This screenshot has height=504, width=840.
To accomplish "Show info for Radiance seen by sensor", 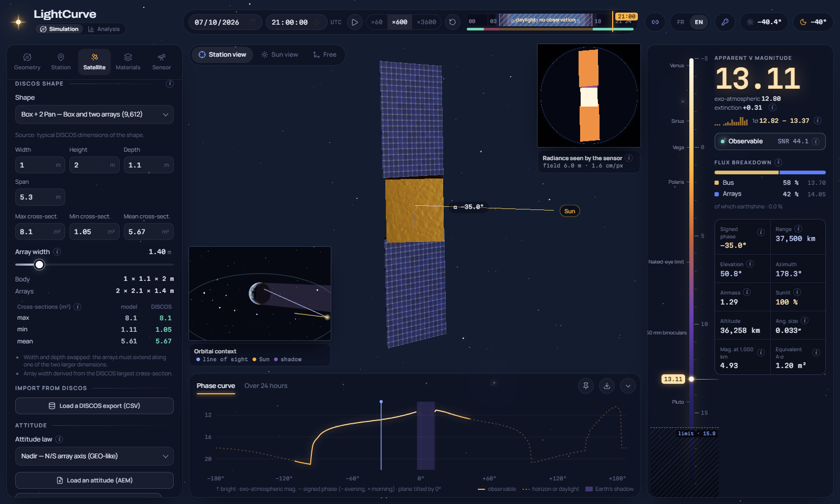I will 629,158.
